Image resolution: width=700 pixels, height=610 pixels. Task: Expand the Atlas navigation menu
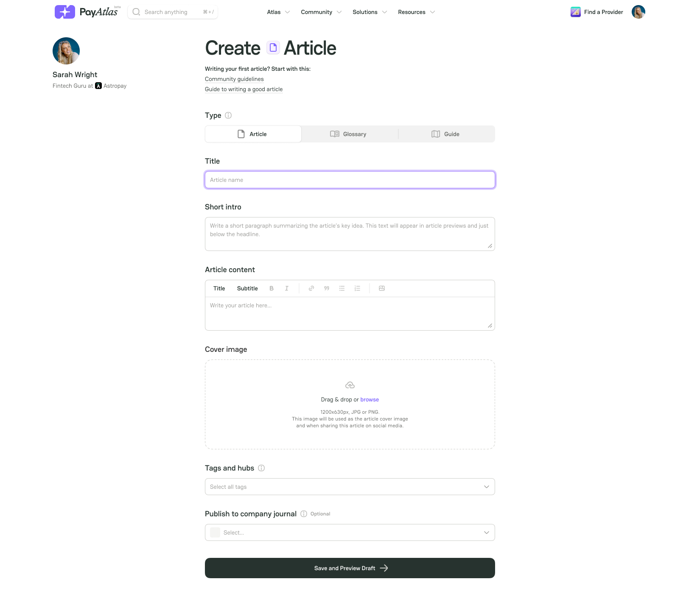278,12
